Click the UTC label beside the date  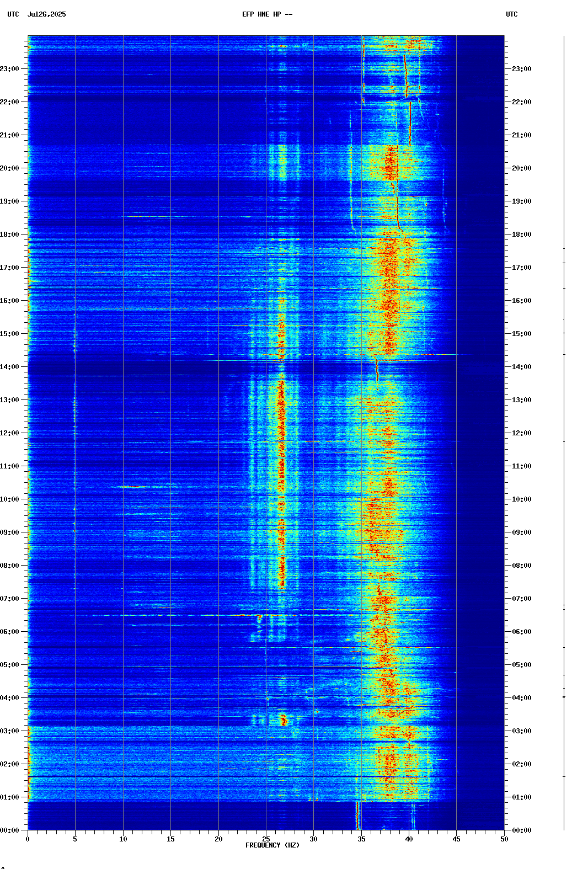[13, 14]
